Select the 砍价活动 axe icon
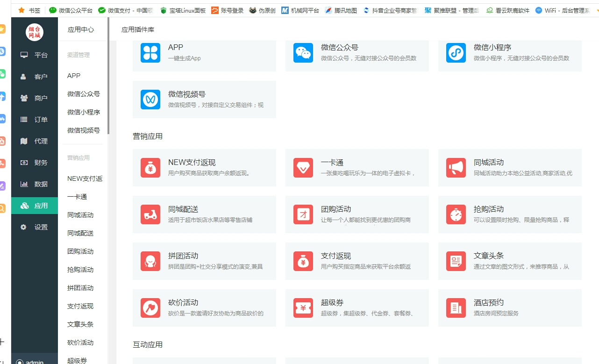The width and height of the screenshot is (599, 364). point(150,308)
